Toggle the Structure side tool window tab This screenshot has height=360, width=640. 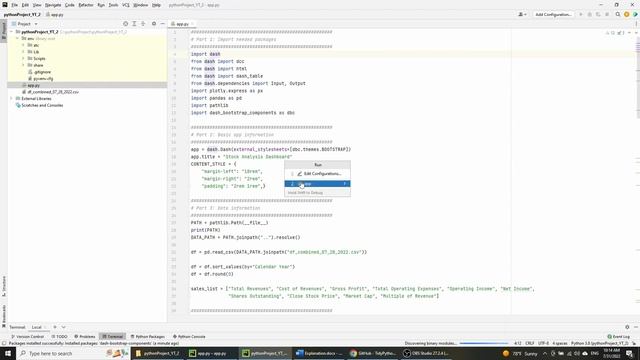(4, 286)
